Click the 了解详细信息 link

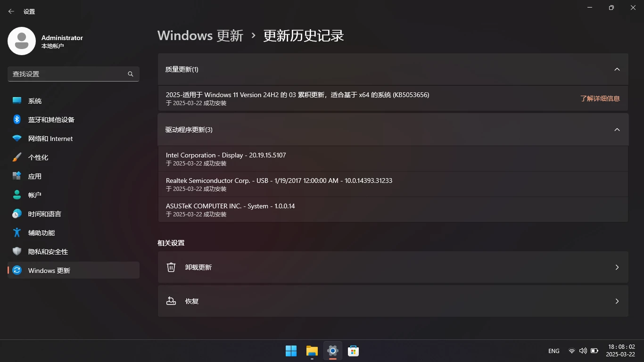point(600,99)
